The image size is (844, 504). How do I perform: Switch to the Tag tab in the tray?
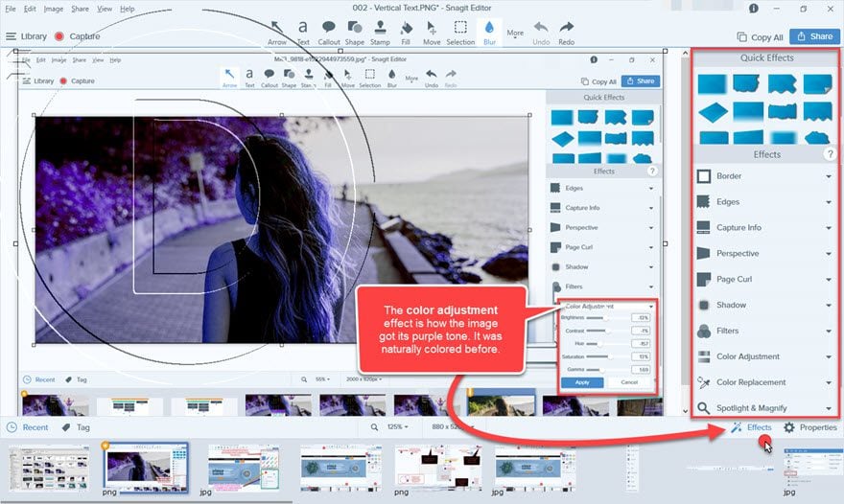point(76,427)
